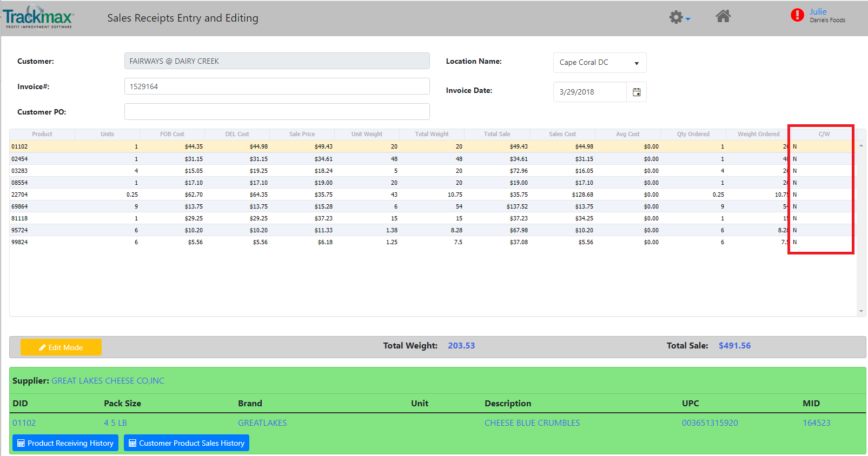Expand the Location Name dropdown
Viewport: 868px width, 456px height.
click(x=599, y=63)
